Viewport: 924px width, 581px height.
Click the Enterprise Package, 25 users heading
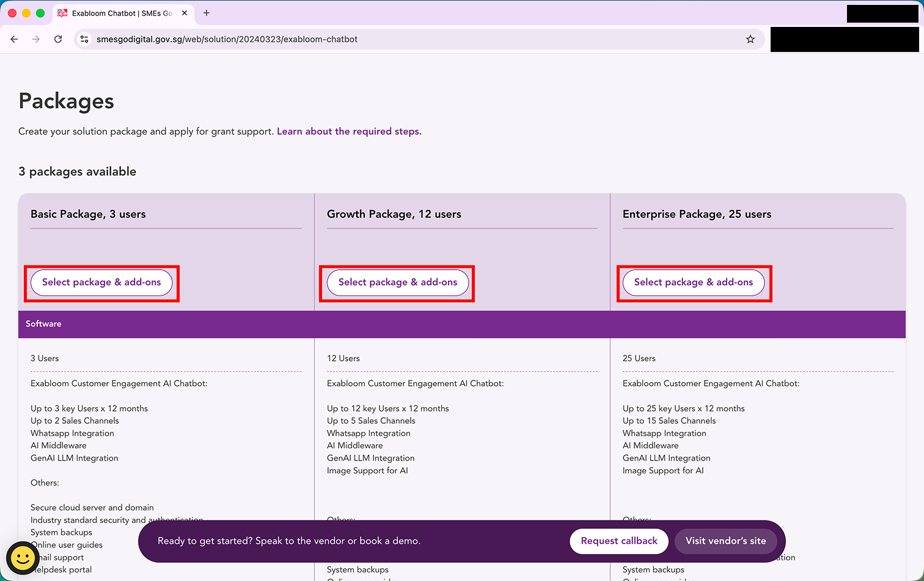click(x=697, y=214)
